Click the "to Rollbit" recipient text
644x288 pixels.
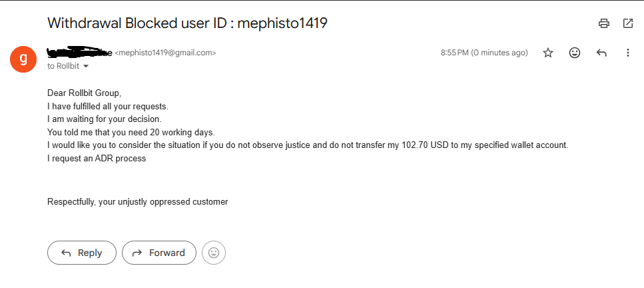(63, 67)
